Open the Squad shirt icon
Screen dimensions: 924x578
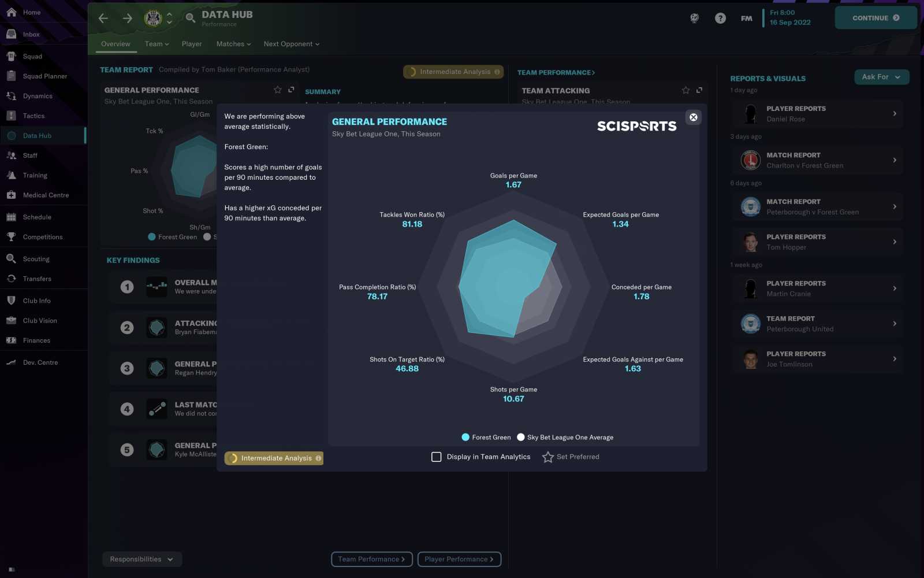[x=11, y=56]
